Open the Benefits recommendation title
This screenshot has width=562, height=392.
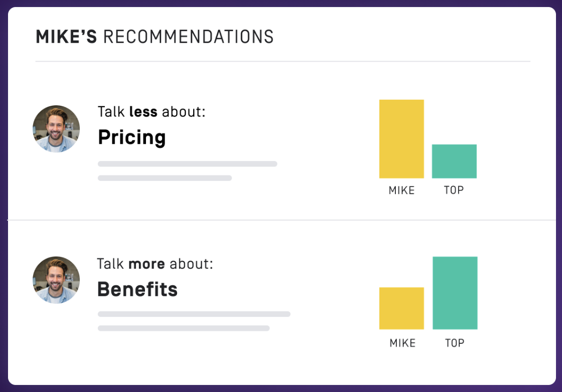[137, 289]
